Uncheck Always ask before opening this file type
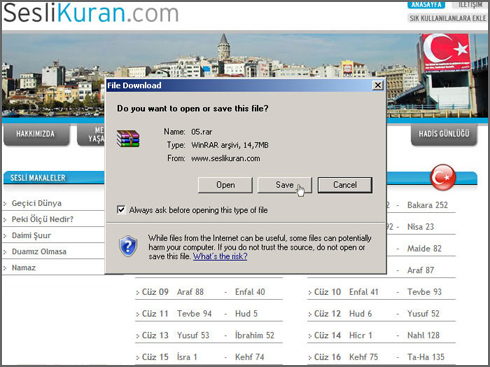 (121, 210)
